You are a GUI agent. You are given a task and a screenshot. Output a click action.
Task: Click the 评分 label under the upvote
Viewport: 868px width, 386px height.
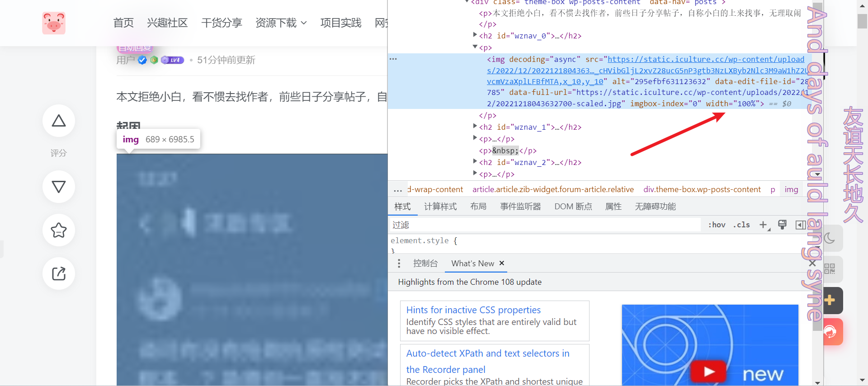click(59, 153)
